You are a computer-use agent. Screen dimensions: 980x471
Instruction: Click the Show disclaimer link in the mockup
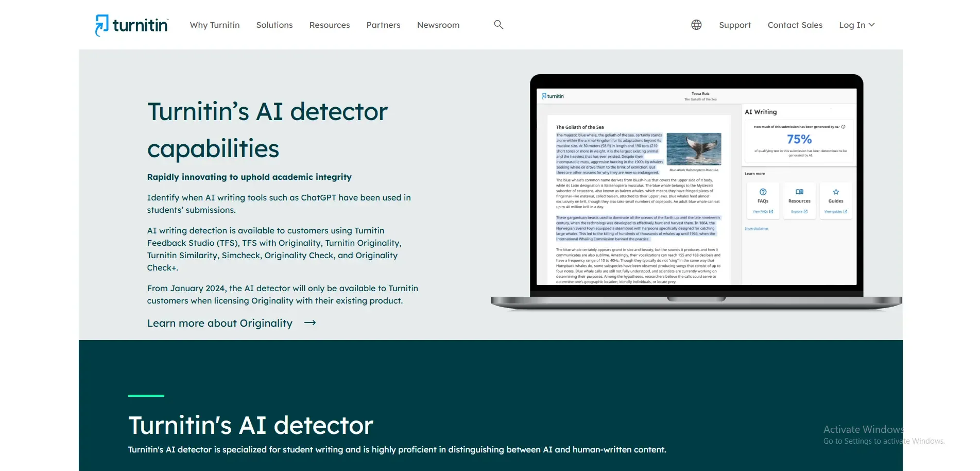pos(756,229)
